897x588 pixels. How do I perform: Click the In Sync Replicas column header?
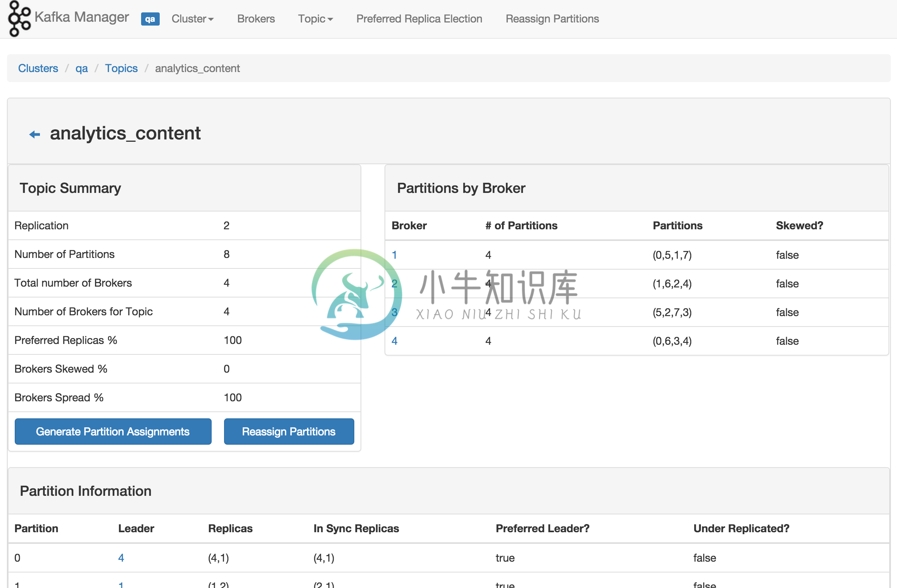356,528
